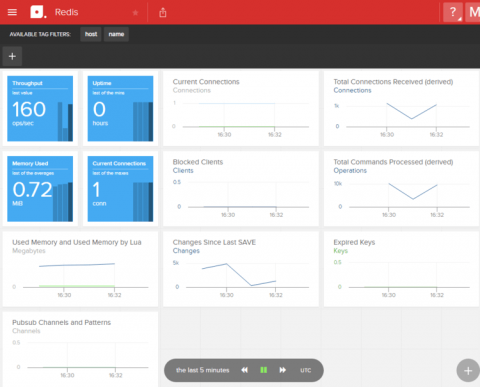Click the Connections subtitle under Total Connections Received
Image resolution: width=480 pixels, height=387 pixels.
(352, 90)
